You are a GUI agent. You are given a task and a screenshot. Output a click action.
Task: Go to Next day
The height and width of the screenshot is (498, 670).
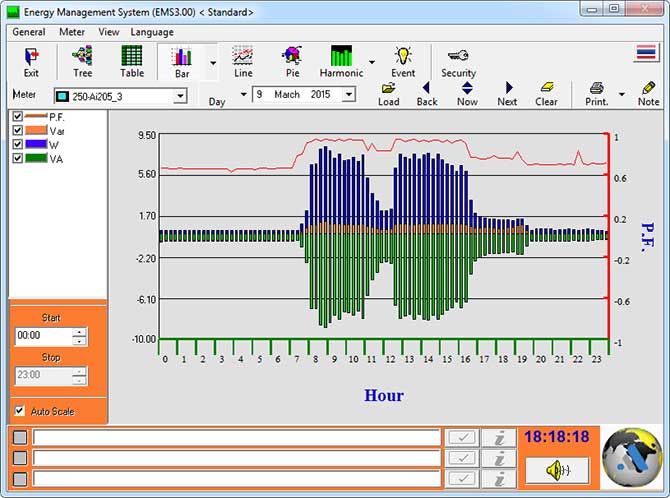[x=507, y=94]
